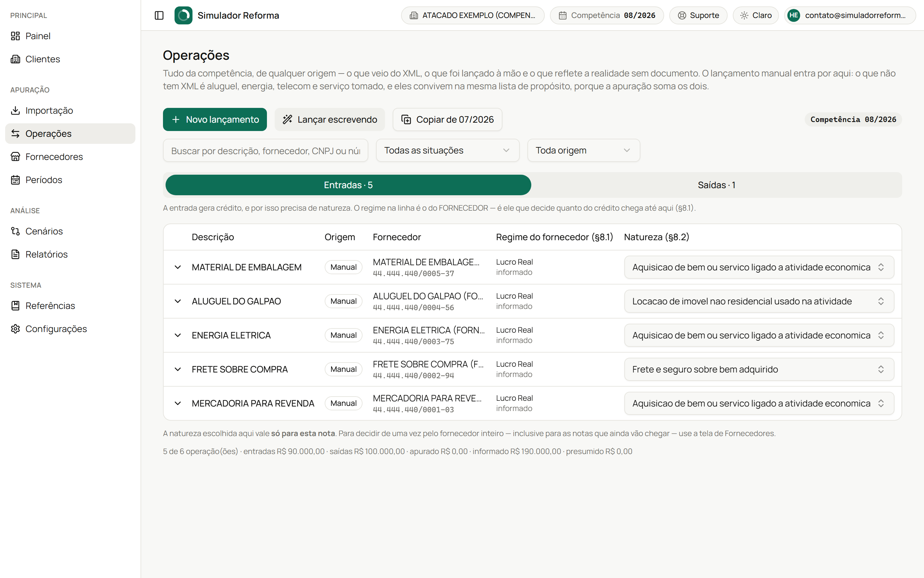The height and width of the screenshot is (578, 924).
Task: Click the Simulador Reforma logo icon
Action: [183, 15]
